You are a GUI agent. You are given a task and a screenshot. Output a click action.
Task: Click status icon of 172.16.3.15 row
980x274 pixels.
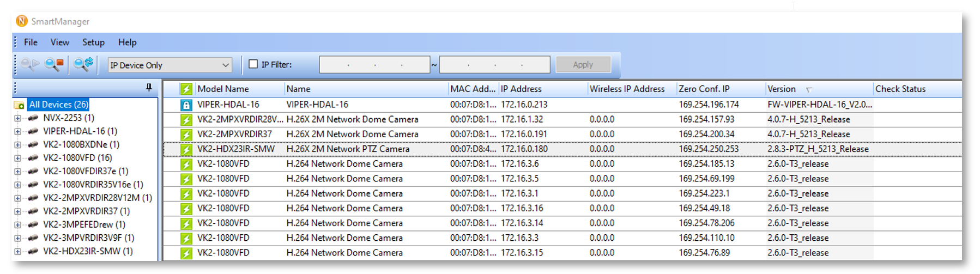[186, 253]
